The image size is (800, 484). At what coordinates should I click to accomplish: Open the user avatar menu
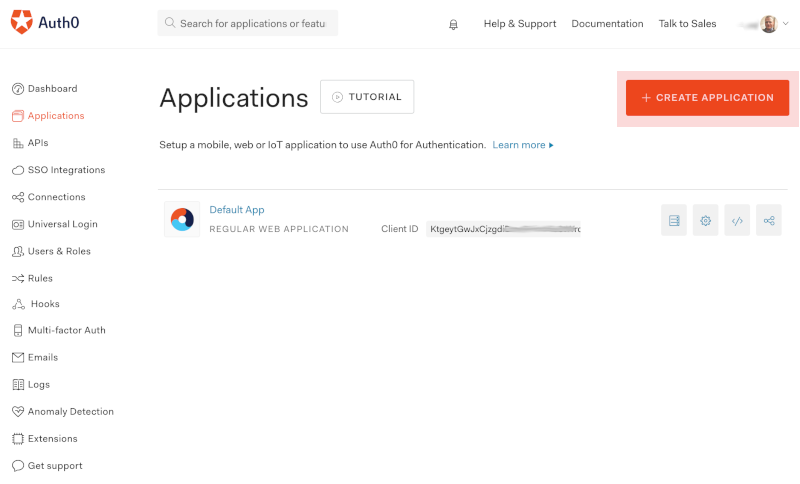coord(768,23)
